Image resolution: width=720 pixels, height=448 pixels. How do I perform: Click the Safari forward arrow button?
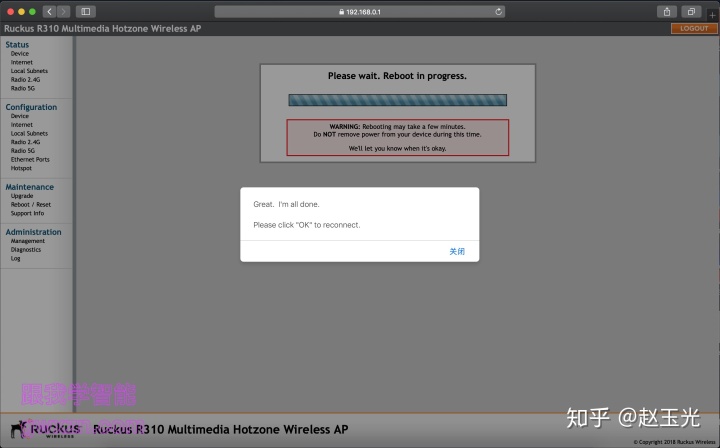point(63,11)
